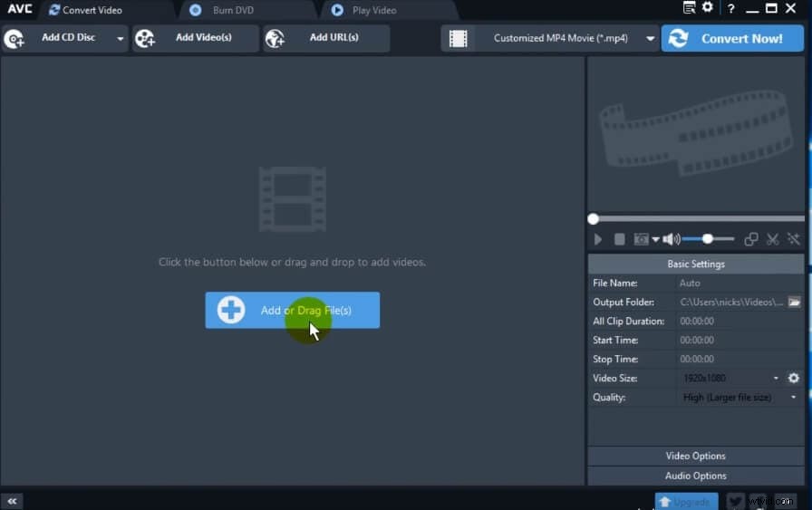Collapse the Basic Settings panel header

(x=696, y=265)
